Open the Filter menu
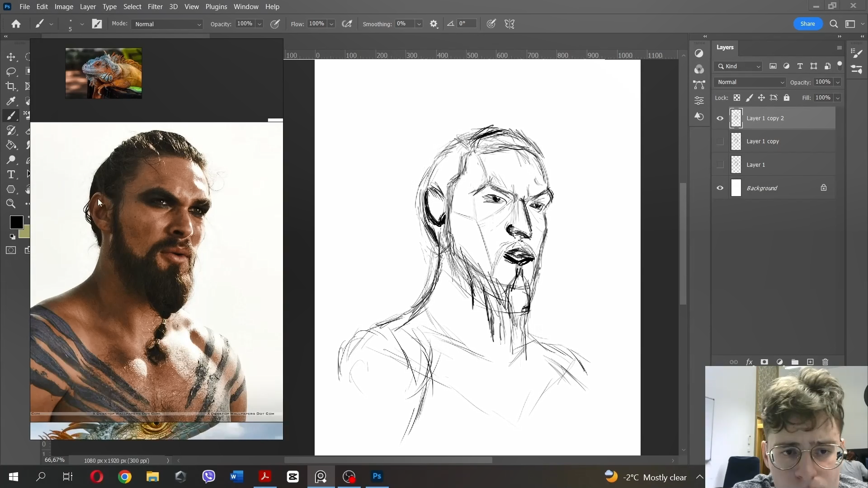Image resolution: width=868 pixels, height=488 pixels. click(155, 7)
